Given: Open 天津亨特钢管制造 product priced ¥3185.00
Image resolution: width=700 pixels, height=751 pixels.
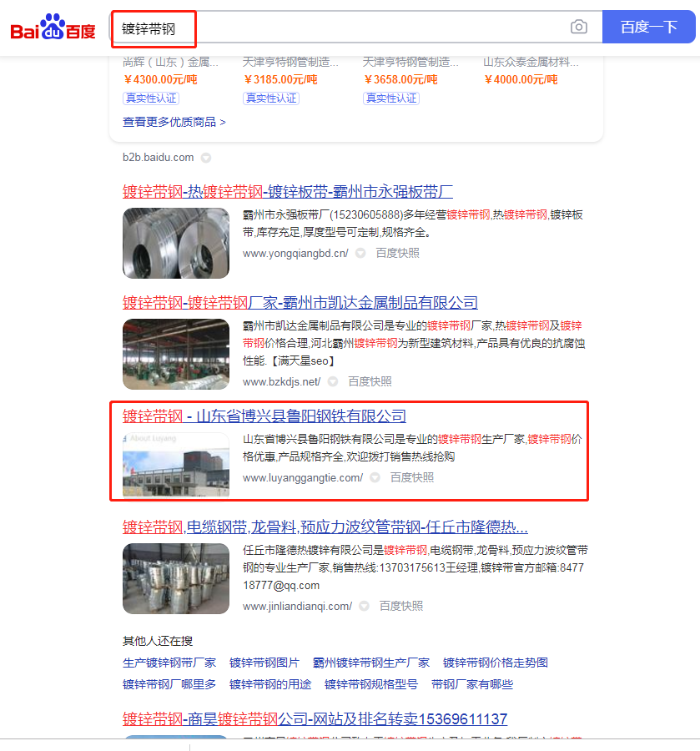Looking at the screenshot, I should (x=290, y=62).
